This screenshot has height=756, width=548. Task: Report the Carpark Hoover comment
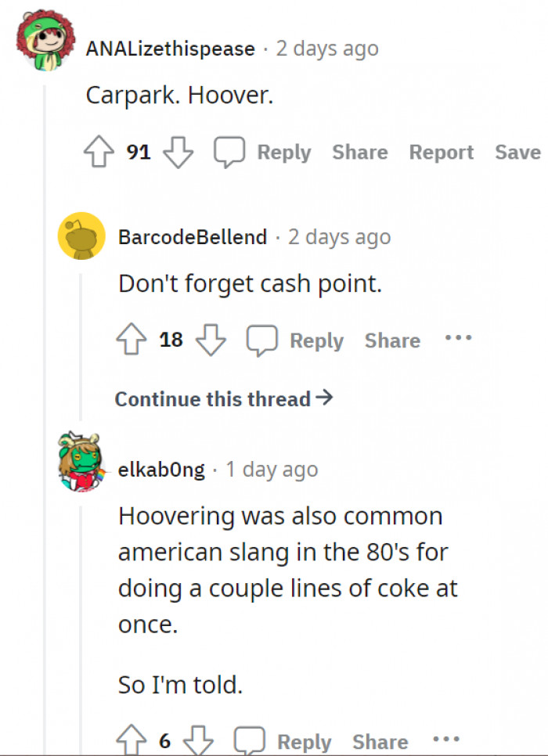coord(442,153)
